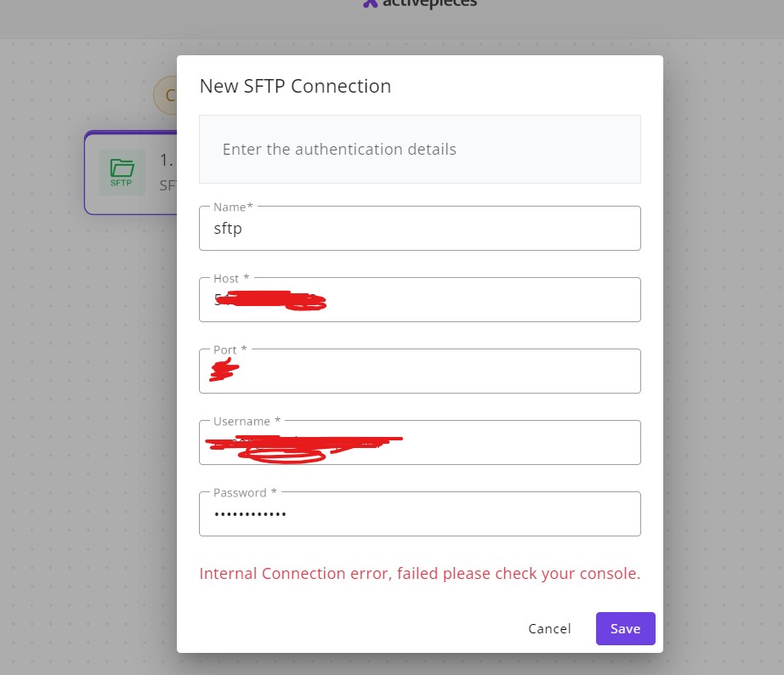The image size is (784, 675).
Task: Select the step 1 SFTP card
Action: click(130, 172)
